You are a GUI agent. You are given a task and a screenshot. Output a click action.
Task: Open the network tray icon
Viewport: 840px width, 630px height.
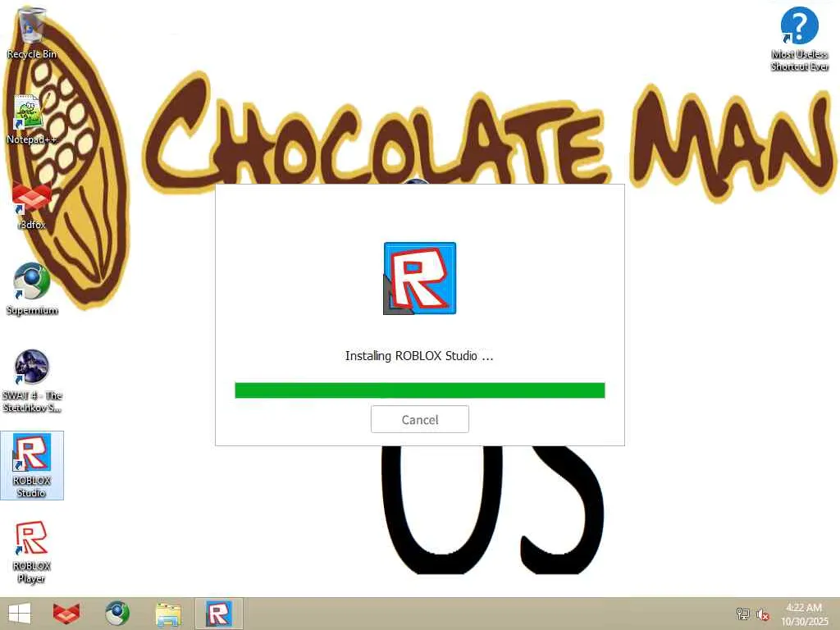[742, 614]
